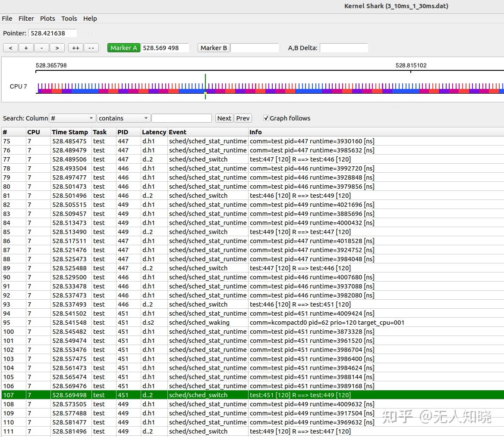The height and width of the screenshot is (437, 504).
Task: Click the Next search button
Action: pos(224,118)
